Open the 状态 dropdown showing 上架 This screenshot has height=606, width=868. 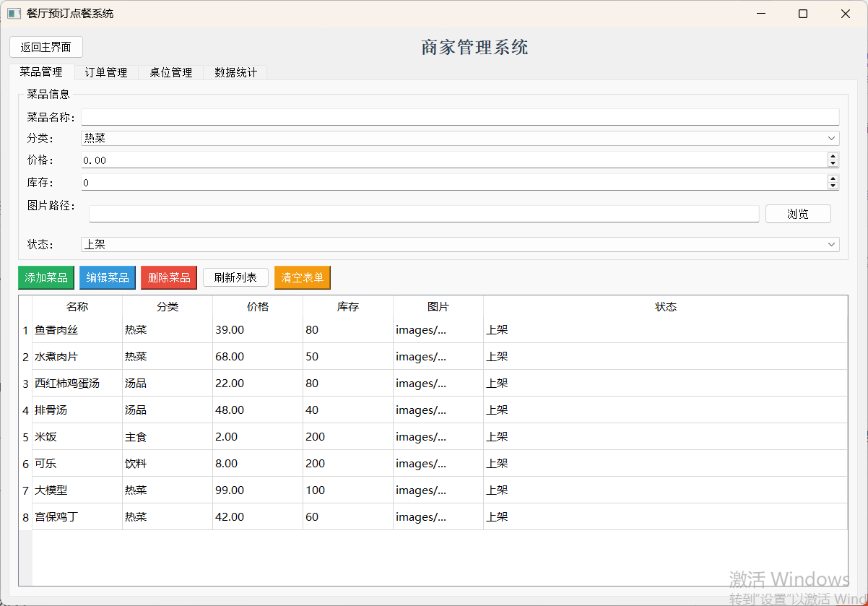(x=460, y=244)
